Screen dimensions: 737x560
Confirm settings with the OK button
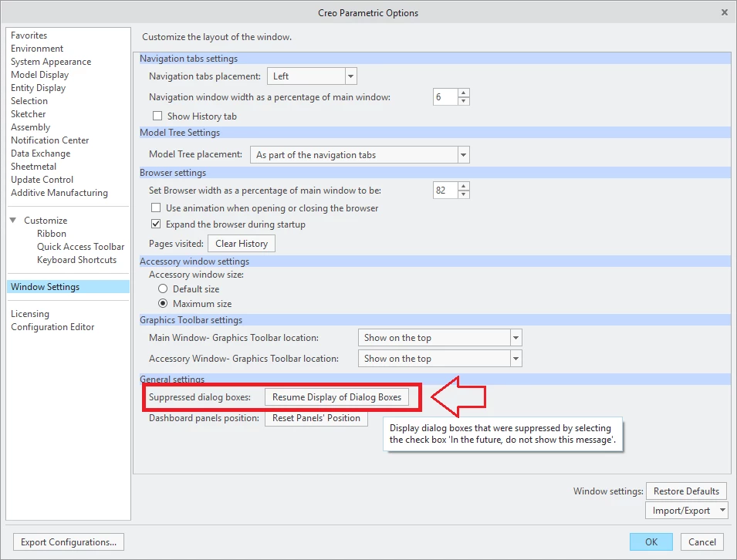coord(651,541)
